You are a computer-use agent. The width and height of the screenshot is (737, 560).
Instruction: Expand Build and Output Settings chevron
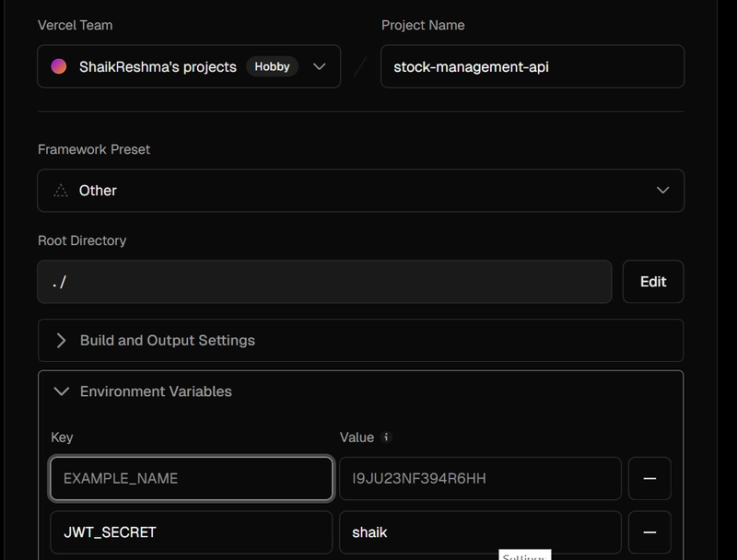tap(61, 340)
